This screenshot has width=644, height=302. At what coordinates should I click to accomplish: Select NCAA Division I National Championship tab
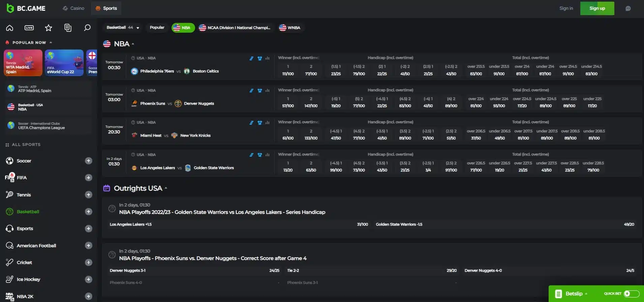point(235,28)
